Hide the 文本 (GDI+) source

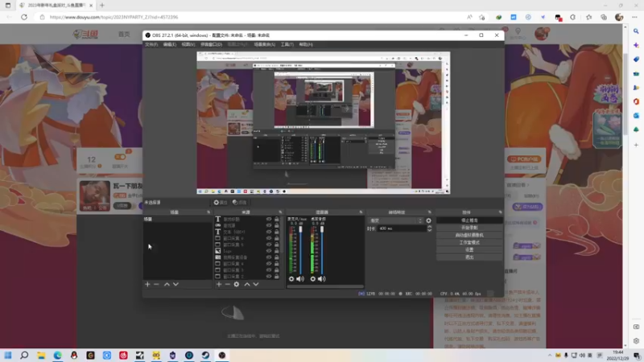click(269, 232)
